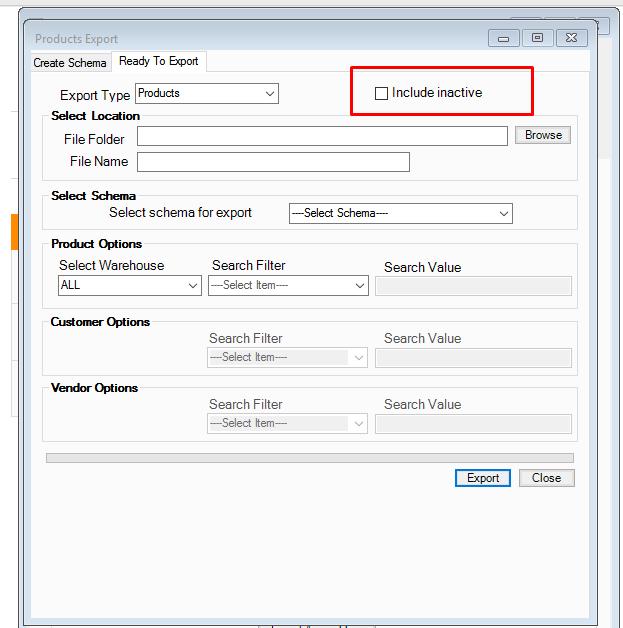Expand the Select Schema dropdown

pyautogui.click(x=400, y=213)
